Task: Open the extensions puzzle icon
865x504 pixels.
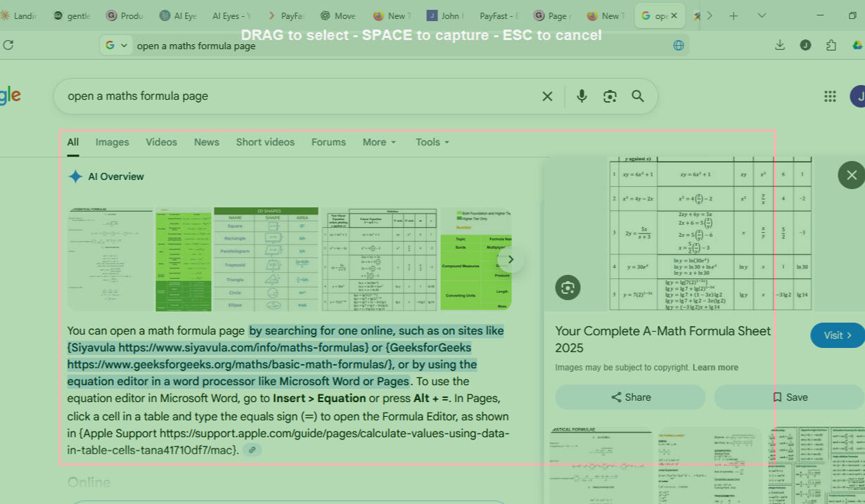Action: pos(831,45)
